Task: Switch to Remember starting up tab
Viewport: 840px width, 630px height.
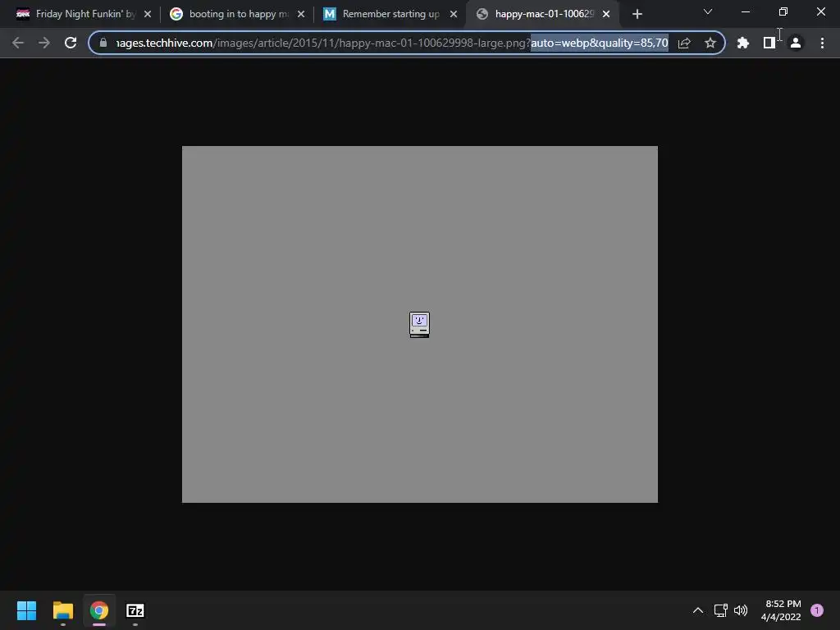Action: [x=390, y=14]
